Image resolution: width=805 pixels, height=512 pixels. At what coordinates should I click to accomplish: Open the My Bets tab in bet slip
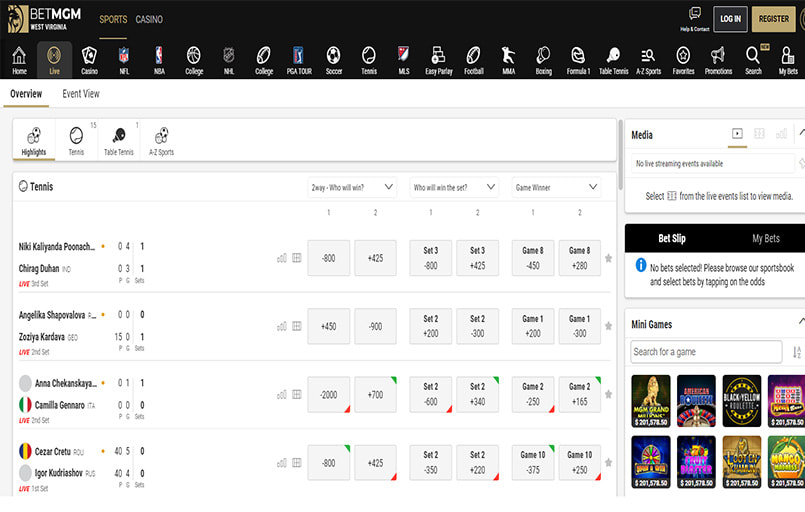(x=765, y=238)
